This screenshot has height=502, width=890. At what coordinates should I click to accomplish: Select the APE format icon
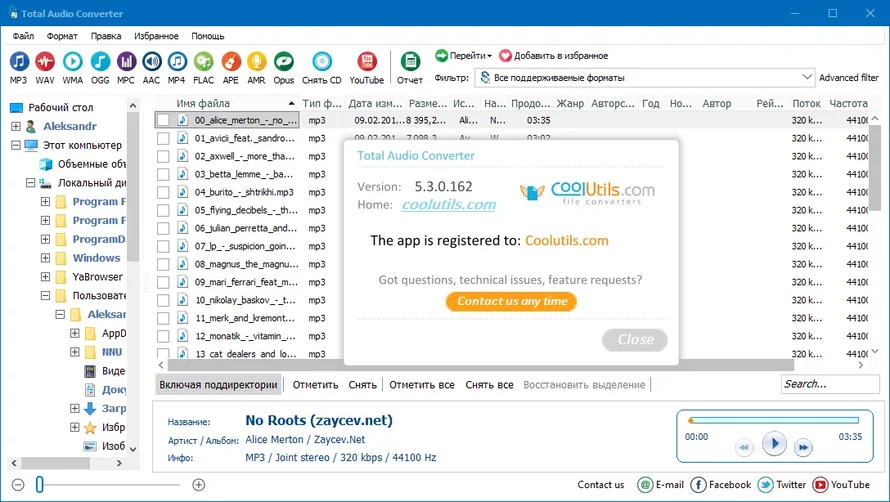tap(230, 61)
